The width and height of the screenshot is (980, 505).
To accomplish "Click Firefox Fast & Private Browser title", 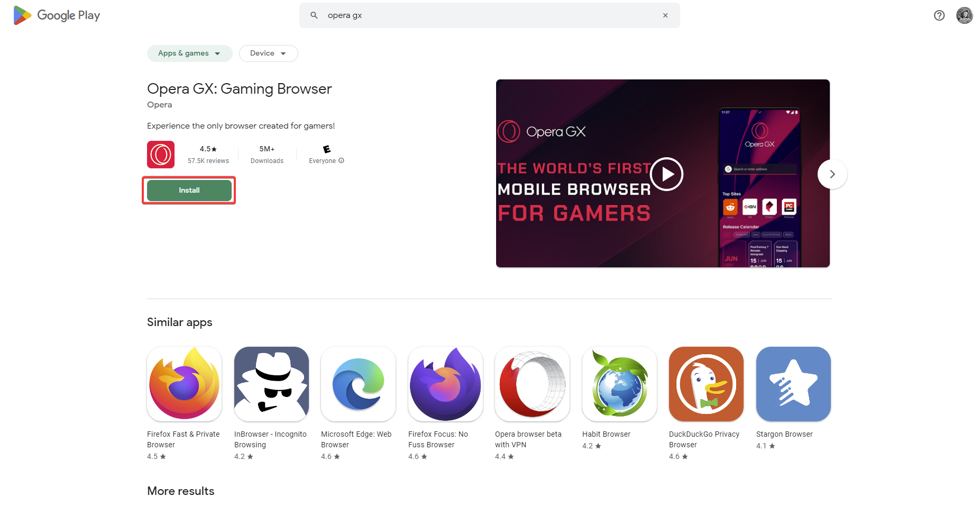I will pos(184,439).
